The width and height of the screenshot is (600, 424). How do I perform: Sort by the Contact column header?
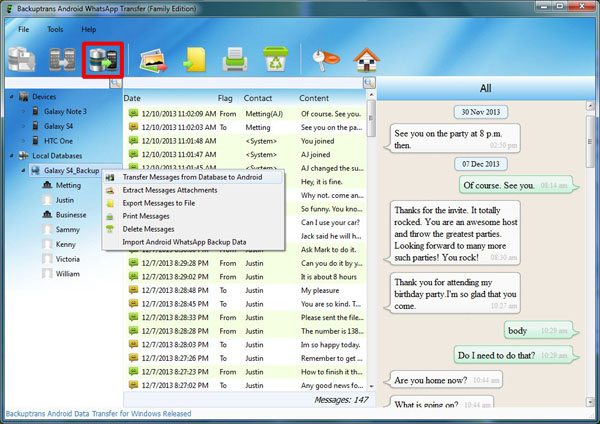point(258,98)
